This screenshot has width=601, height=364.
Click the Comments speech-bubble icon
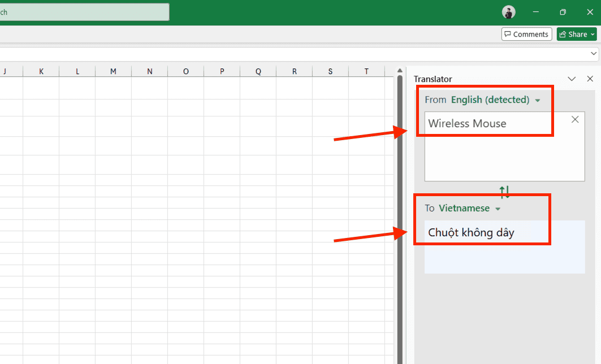click(x=508, y=34)
